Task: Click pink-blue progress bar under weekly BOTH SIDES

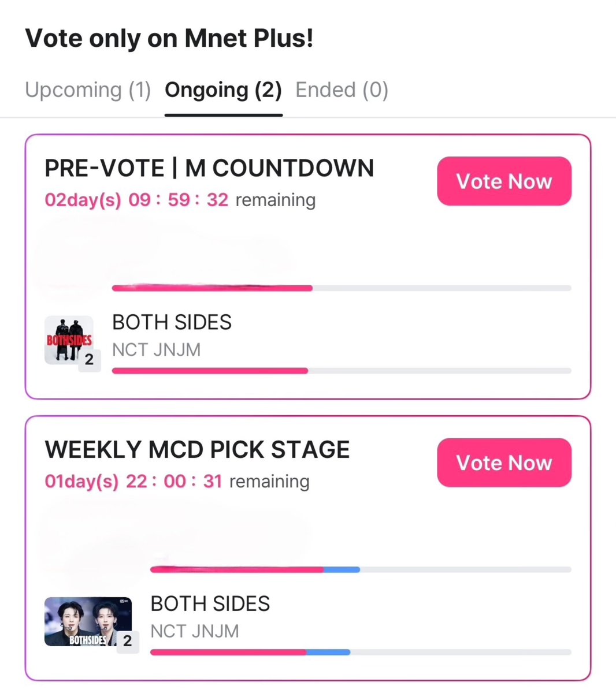Action: [x=361, y=652]
